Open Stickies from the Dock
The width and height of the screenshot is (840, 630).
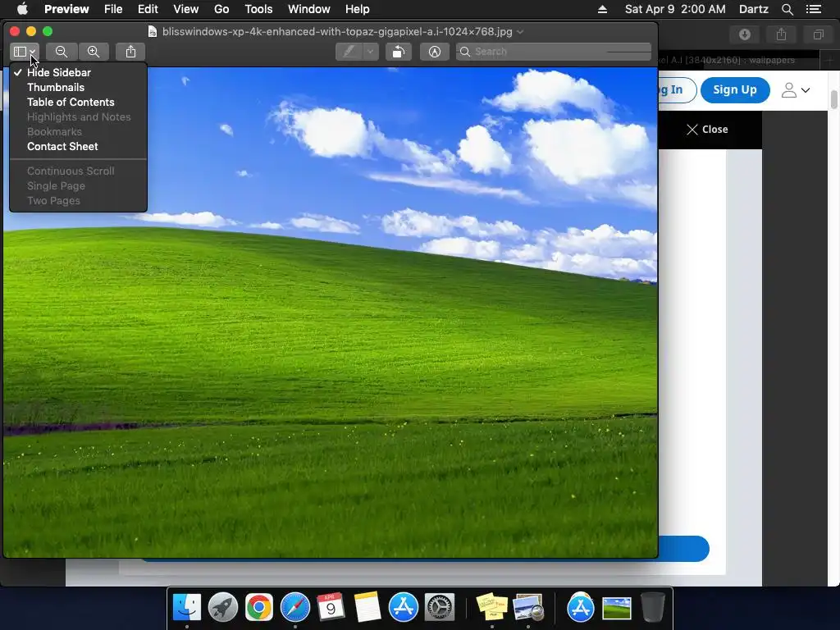(492, 607)
